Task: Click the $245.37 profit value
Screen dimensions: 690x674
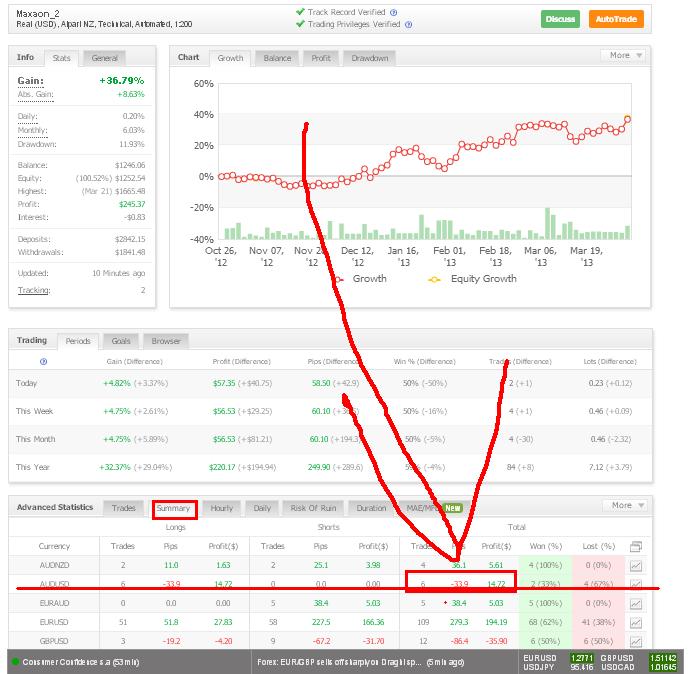Action: [132, 204]
